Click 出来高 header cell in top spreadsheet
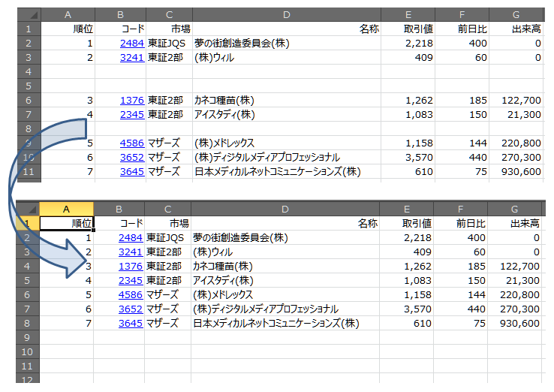Image resolution: width=554 pixels, height=392 pixels. tap(516, 29)
